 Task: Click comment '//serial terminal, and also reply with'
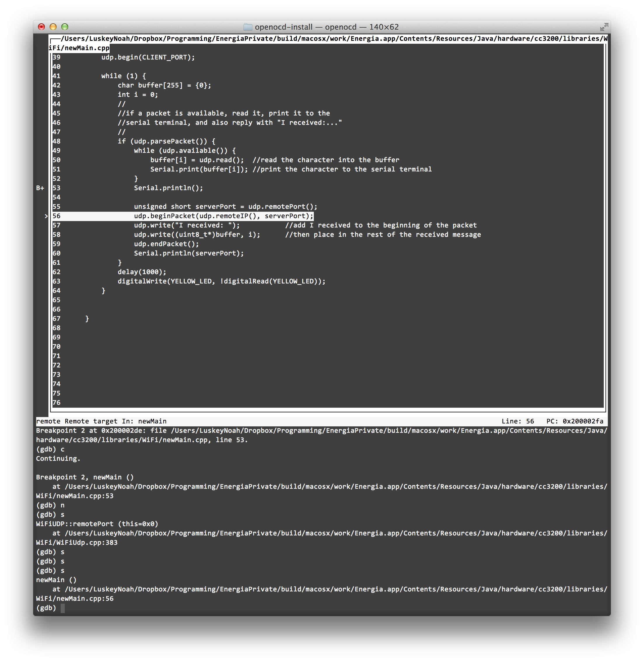tap(230, 122)
